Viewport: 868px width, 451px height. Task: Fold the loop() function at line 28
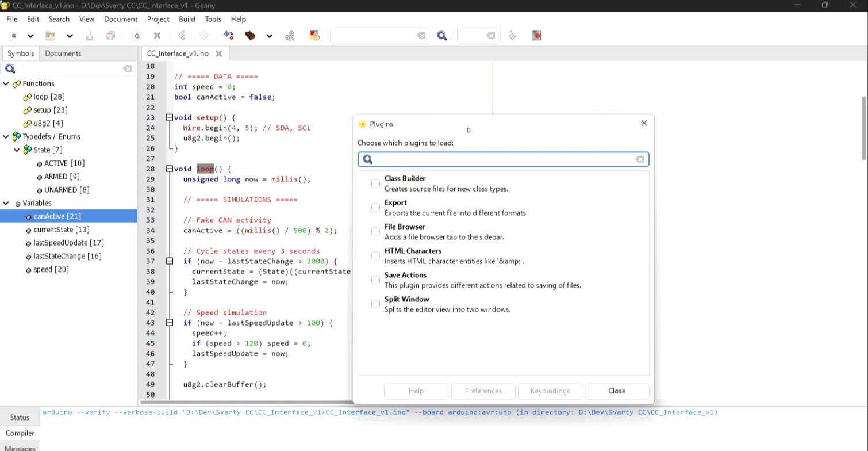coord(170,169)
